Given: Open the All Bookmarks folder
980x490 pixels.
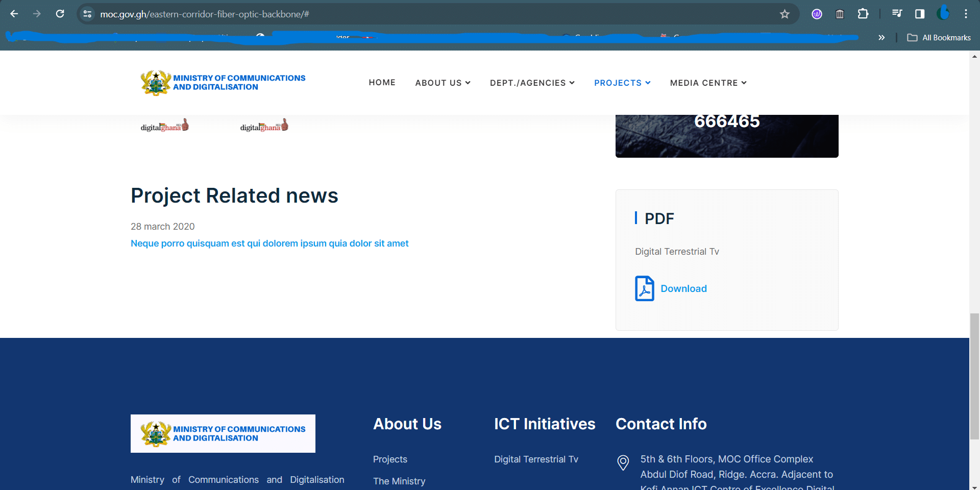Looking at the screenshot, I should [x=939, y=38].
